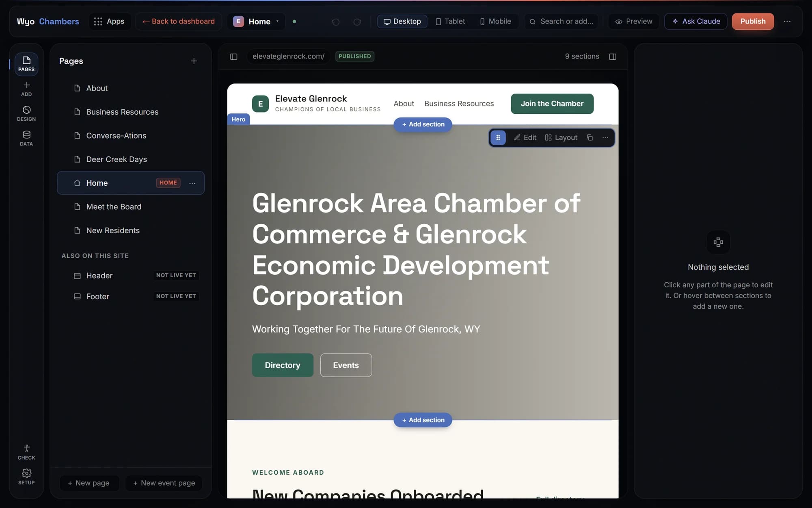Screen dimensions: 812x508
Task: Select the Home page row
Action: point(131,183)
